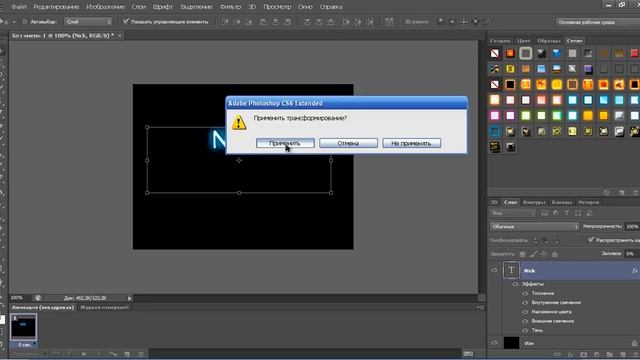
Task: Open the blending mode dropdown Обычные
Action: 534,227
